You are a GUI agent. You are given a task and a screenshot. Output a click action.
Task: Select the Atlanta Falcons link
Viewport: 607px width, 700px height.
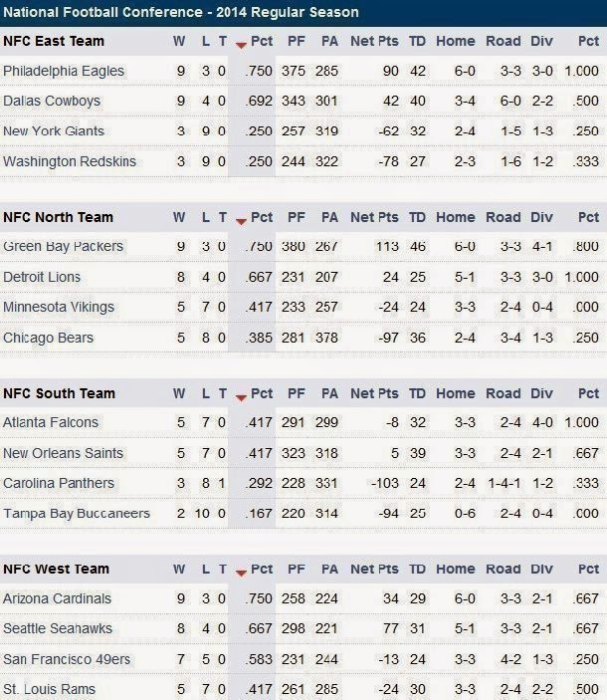coord(51,422)
